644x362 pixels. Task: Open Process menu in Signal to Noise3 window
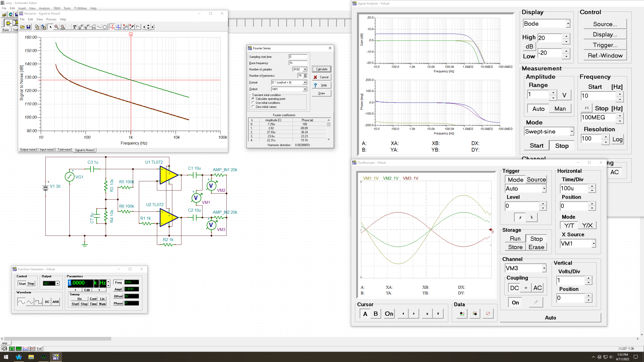point(51,19)
